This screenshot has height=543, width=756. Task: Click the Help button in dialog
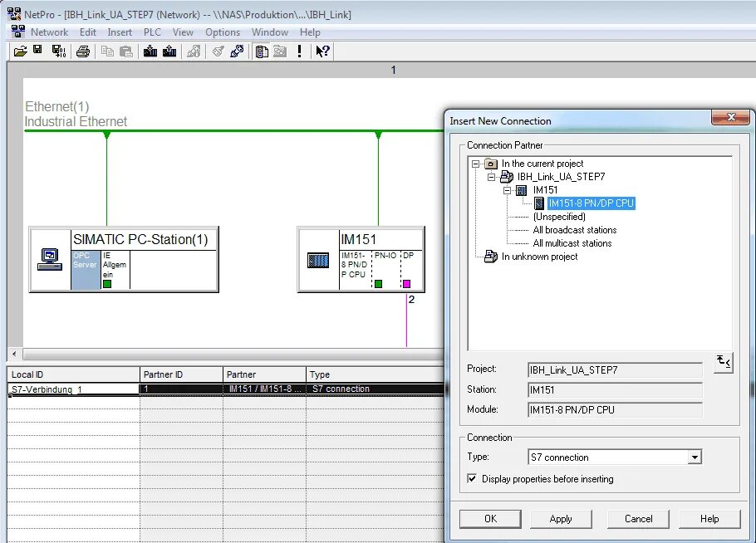tap(709, 519)
